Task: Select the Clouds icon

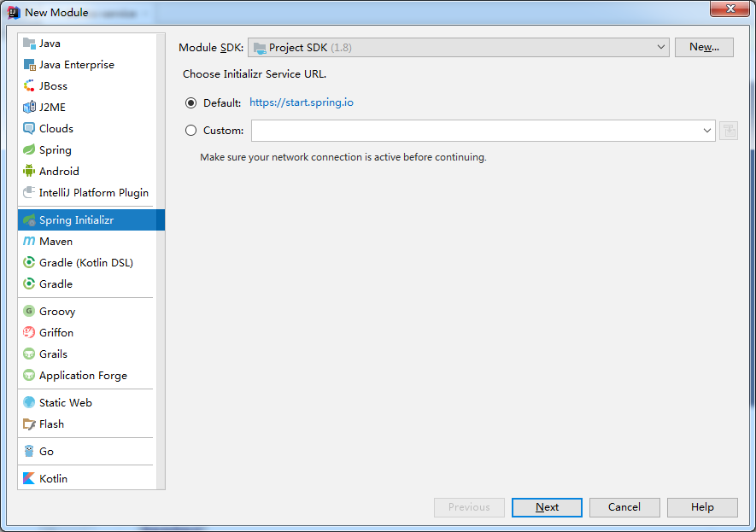Action: pos(29,129)
